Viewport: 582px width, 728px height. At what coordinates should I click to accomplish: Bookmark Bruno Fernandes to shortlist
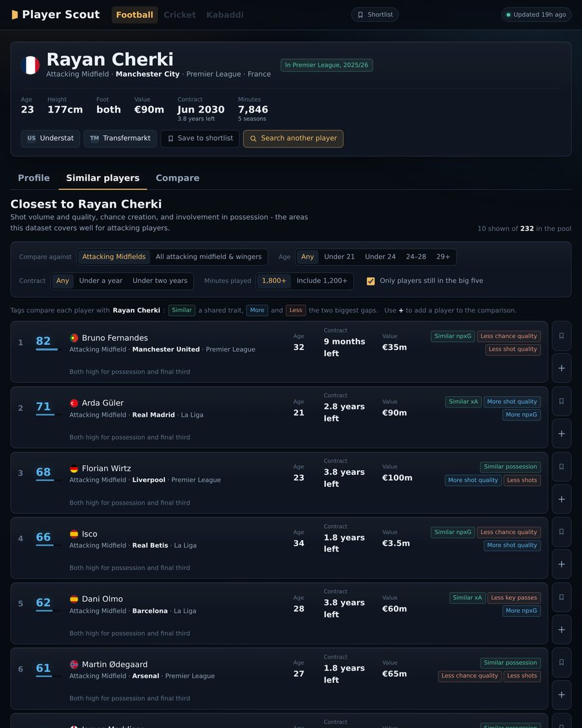[x=561, y=336]
